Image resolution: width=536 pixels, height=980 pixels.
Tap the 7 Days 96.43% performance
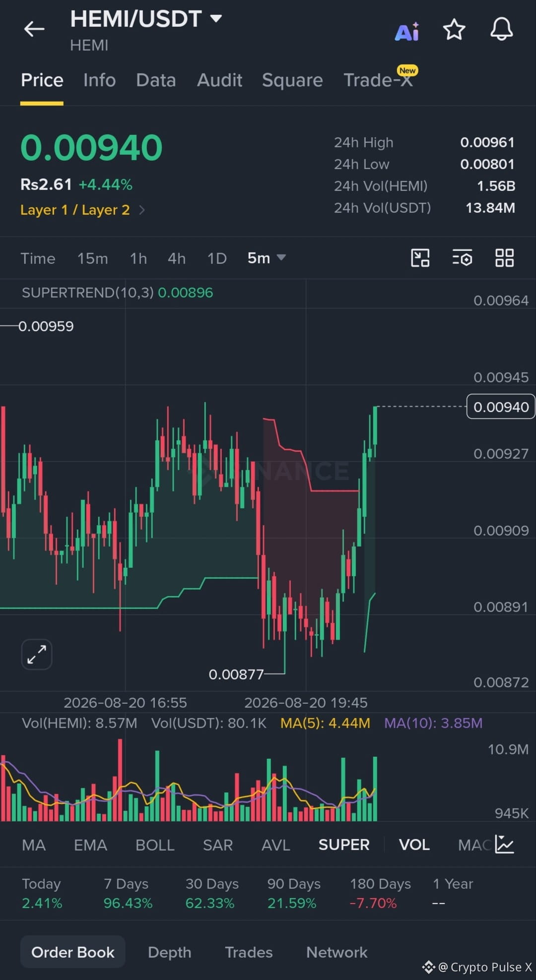click(x=128, y=893)
